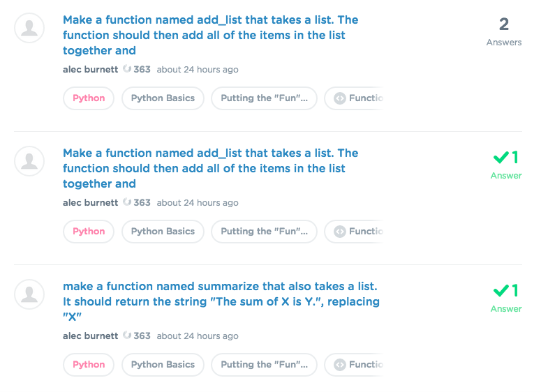The height and width of the screenshot is (392, 541).
Task: Select Python tag on first post
Action: pyautogui.click(x=89, y=98)
